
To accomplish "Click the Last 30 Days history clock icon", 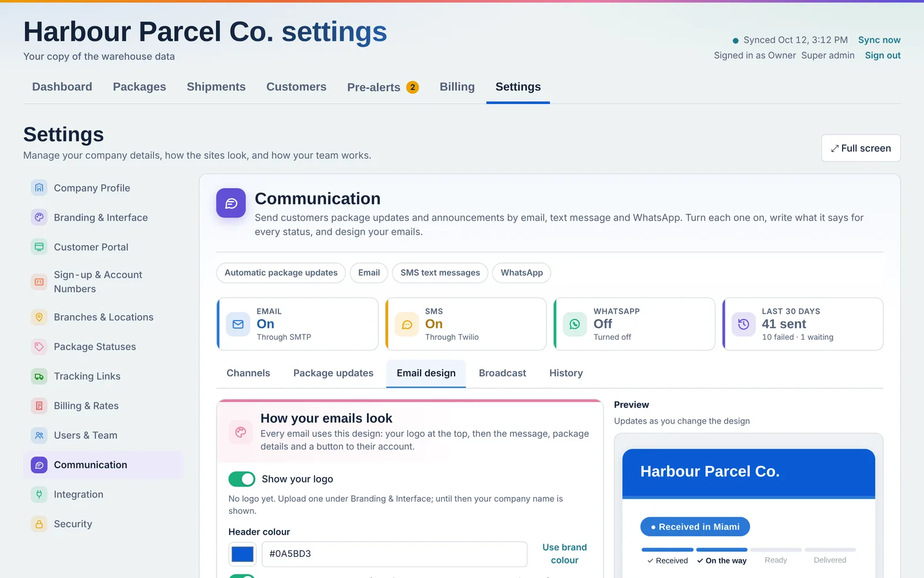I will pyautogui.click(x=743, y=324).
